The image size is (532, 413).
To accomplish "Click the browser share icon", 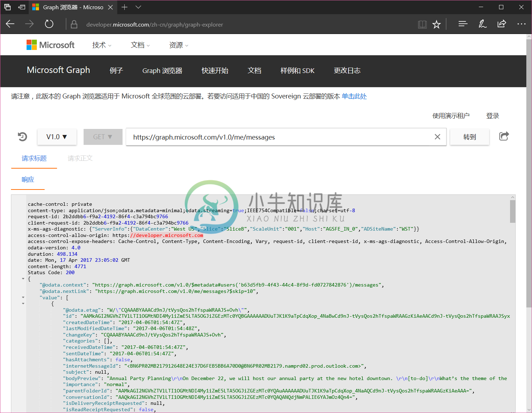I will (502, 24).
